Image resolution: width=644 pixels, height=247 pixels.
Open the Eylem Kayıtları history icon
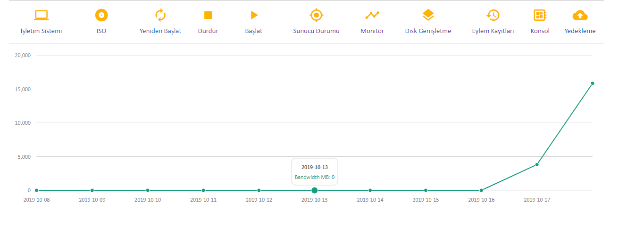(x=493, y=15)
